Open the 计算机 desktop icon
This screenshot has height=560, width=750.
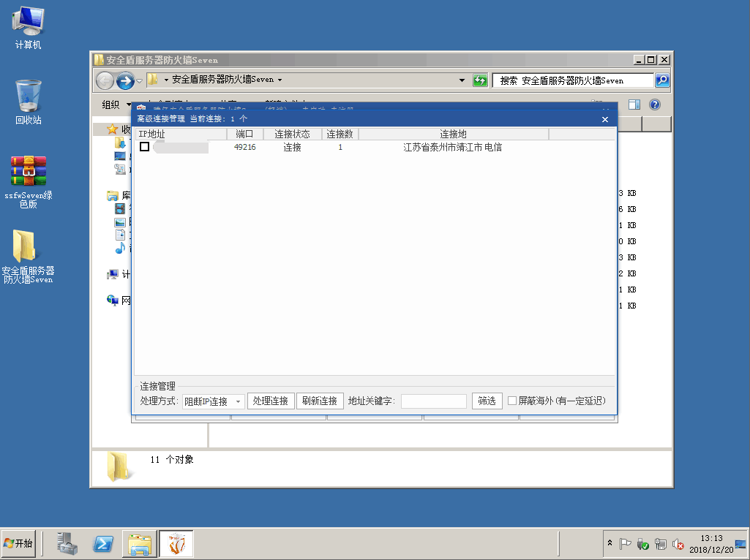(x=28, y=27)
